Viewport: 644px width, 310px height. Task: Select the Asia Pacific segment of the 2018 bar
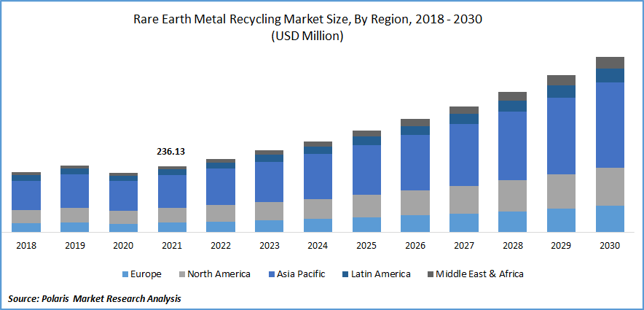coord(26,195)
